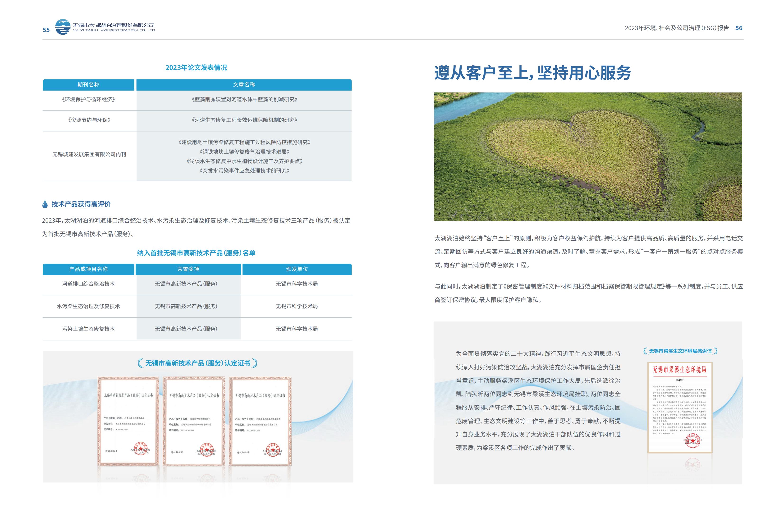Click the right laurel beside certificate title
The image size is (784, 532).
click(255, 363)
